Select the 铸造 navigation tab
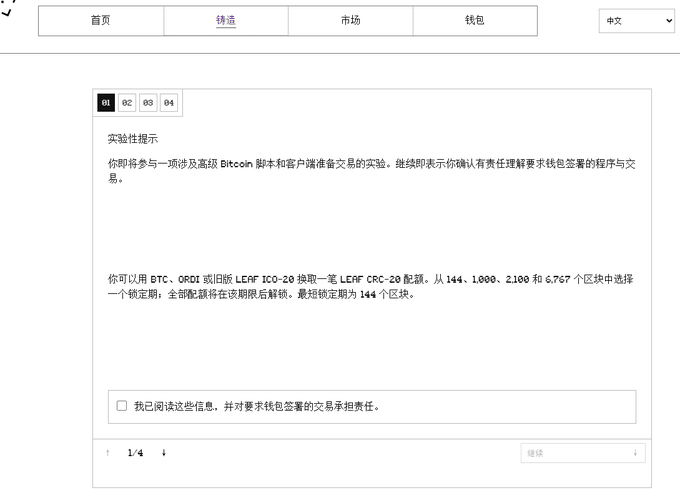Viewport: 680px width, 493px height. pyautogui.click(x=226, y=21)
